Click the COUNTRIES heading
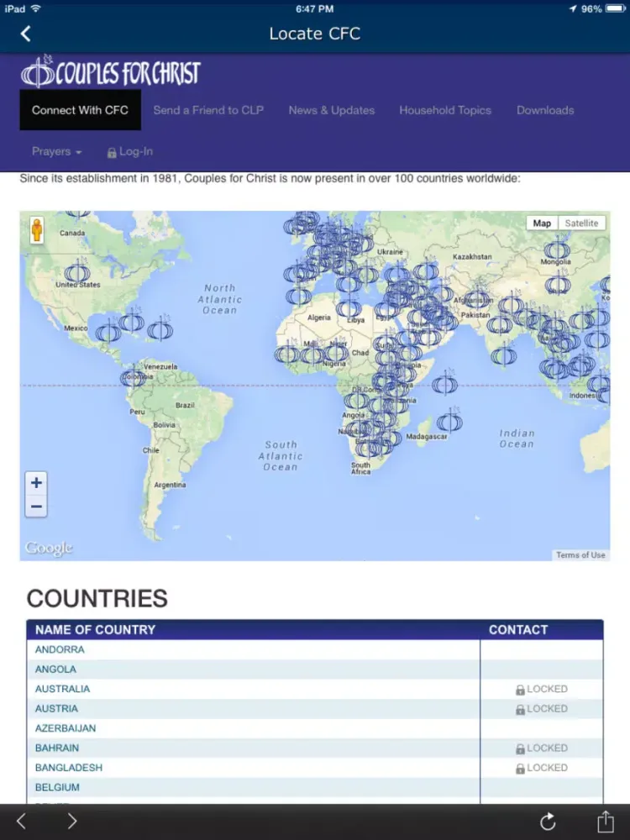Screen dimensions: 630x840 pos(97,598)
